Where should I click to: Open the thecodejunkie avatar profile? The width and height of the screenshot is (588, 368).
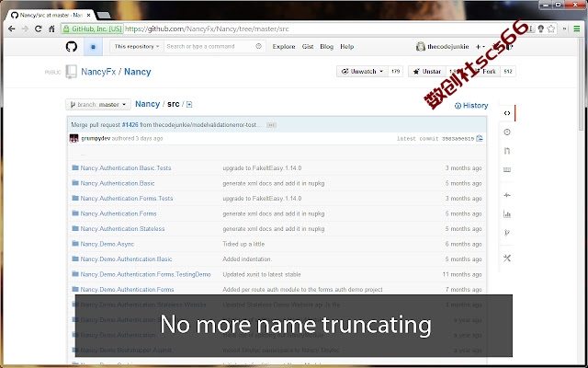tap(421, 47)
